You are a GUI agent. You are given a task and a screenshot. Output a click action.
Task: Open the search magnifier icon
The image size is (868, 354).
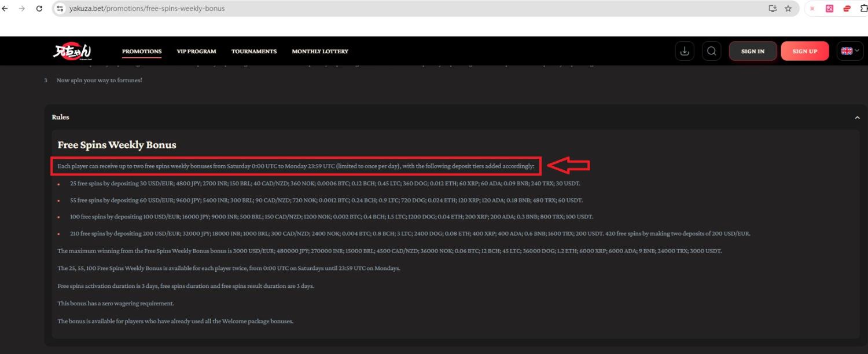pos(711,51)
